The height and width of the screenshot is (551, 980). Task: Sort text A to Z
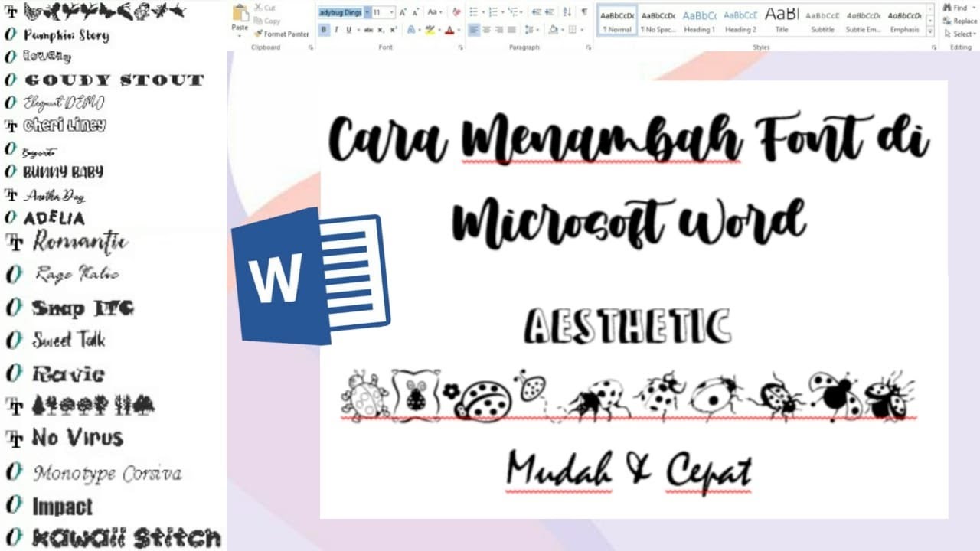click(x=567, y=12)
